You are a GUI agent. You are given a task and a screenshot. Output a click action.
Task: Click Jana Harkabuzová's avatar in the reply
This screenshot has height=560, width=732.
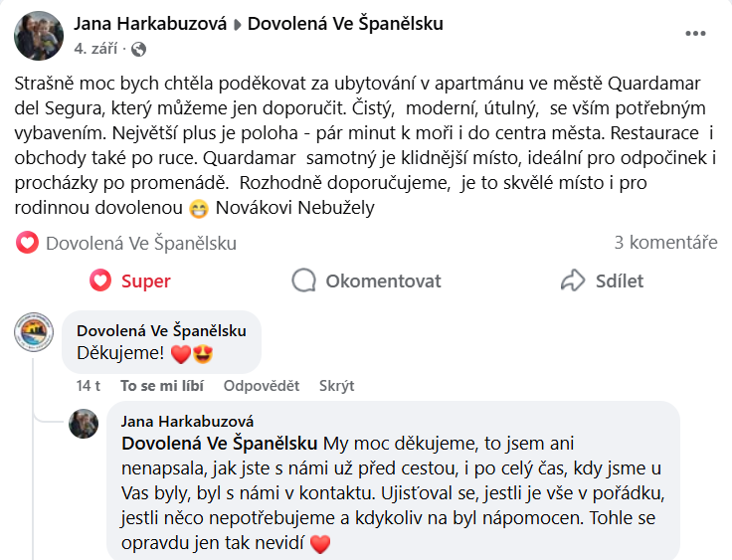(84, 424)
